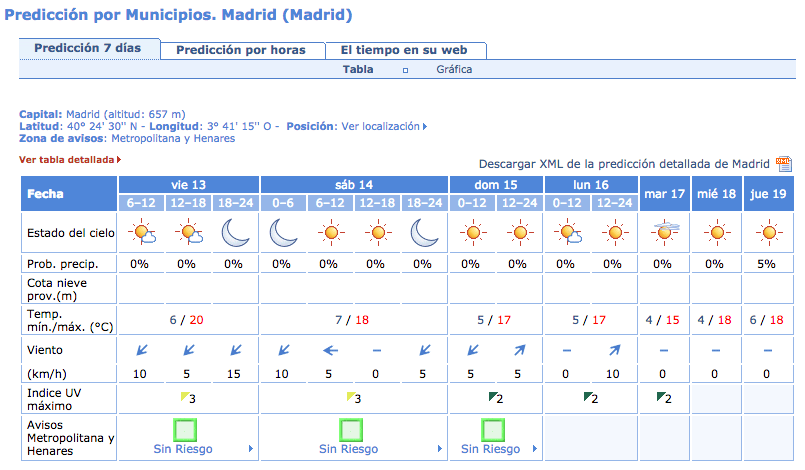This screenshot has height=470, width=805.
Task: Open the Predicción por horas tab
Action: 242,50
